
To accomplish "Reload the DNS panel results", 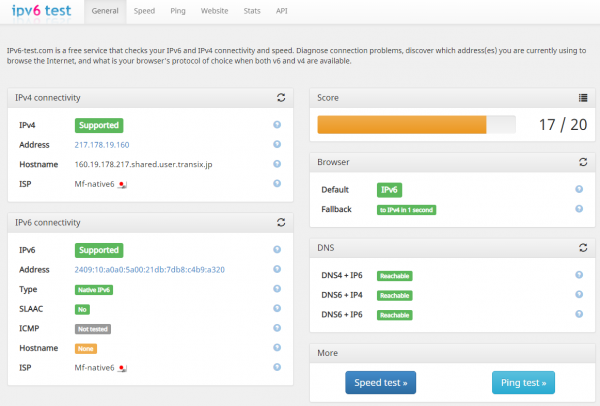I will click(582, 247).
